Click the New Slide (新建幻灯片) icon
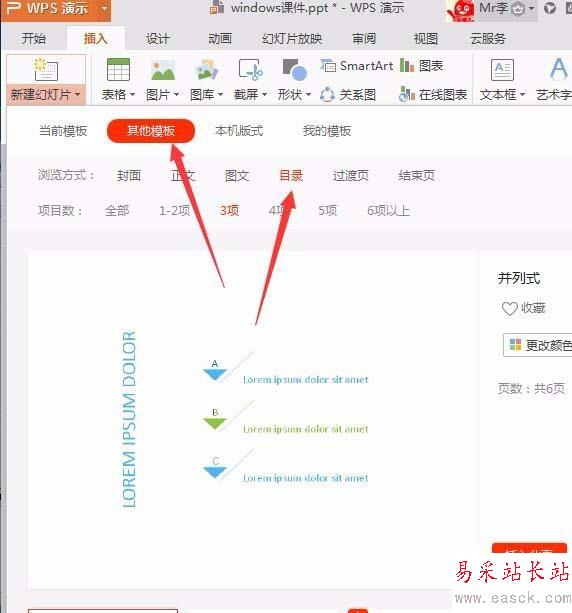The image size is (572, 613). [x=46, y=70]
